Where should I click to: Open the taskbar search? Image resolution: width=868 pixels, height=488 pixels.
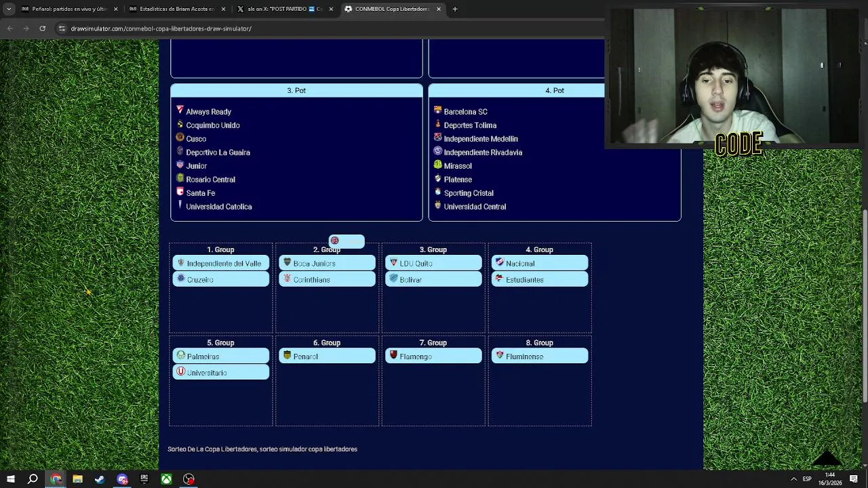tap(33, 479)
